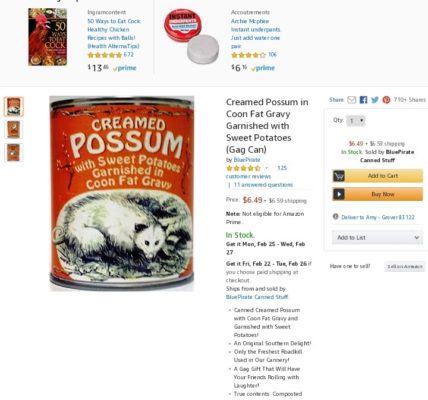428x400 pixels.
Task: Open 50 Ways to Eat Cock book link
Action: point(114,34)
